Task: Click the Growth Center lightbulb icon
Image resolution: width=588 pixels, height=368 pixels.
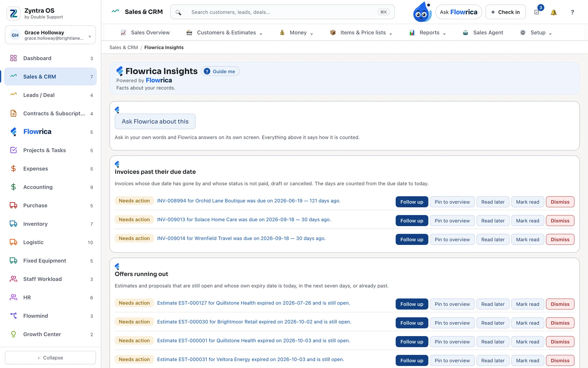Action: [14, 334]
